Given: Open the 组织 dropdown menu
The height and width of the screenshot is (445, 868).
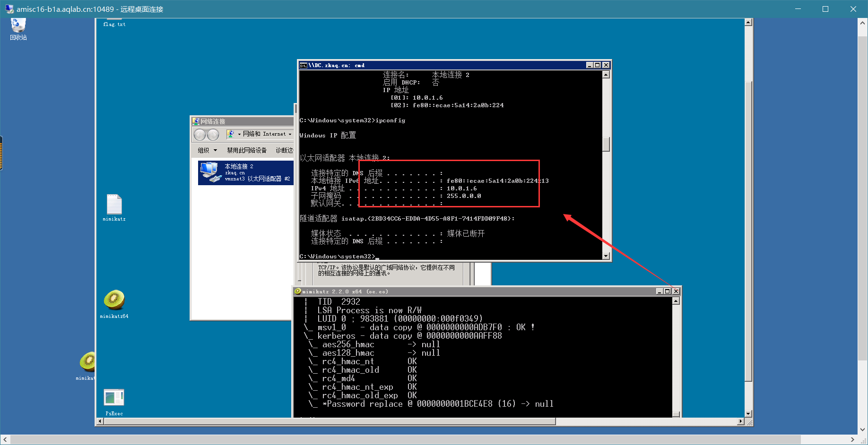Looking at the screenshot, I should tap(208, 150).
